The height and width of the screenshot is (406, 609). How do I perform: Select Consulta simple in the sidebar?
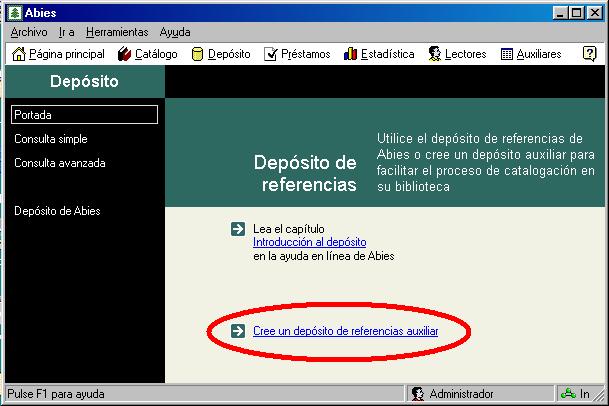(50, 139)
